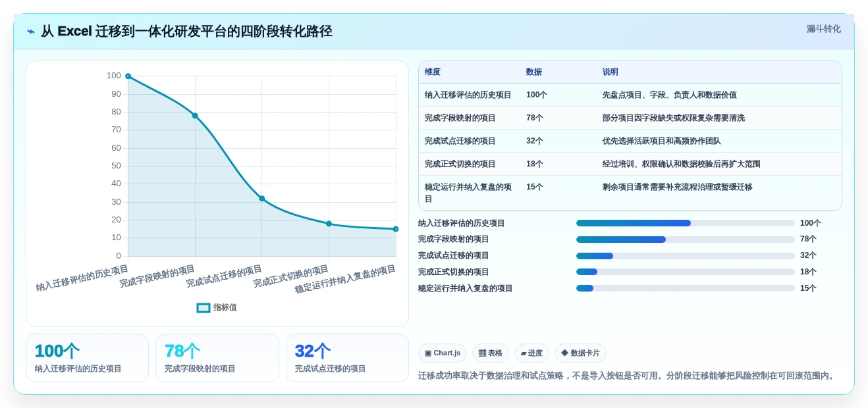Viewport: 868px width, 408px height.
Task: Select the 表格 chip
Action: (491, 353)
